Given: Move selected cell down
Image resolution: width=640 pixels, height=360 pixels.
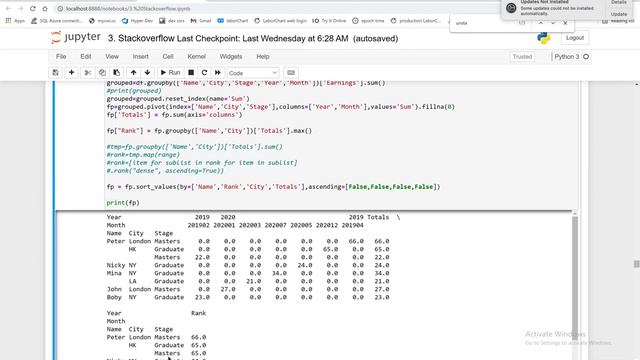Looking at the screenshot, I should tap(147, 73).
